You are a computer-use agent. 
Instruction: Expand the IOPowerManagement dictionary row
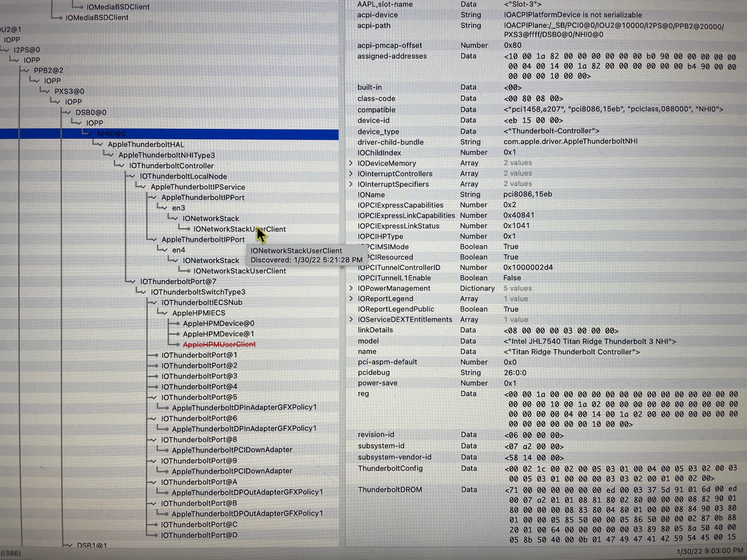pyautogui.click(x=351, y=288)
